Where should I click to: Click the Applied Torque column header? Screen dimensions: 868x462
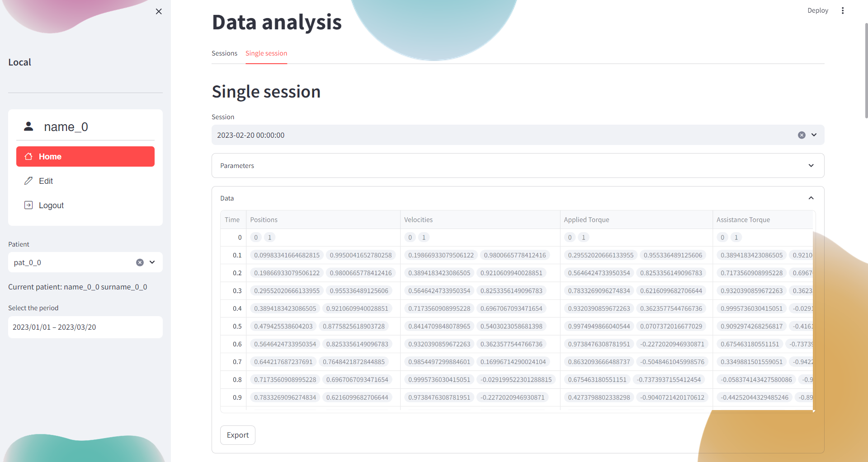click(586, 220)
